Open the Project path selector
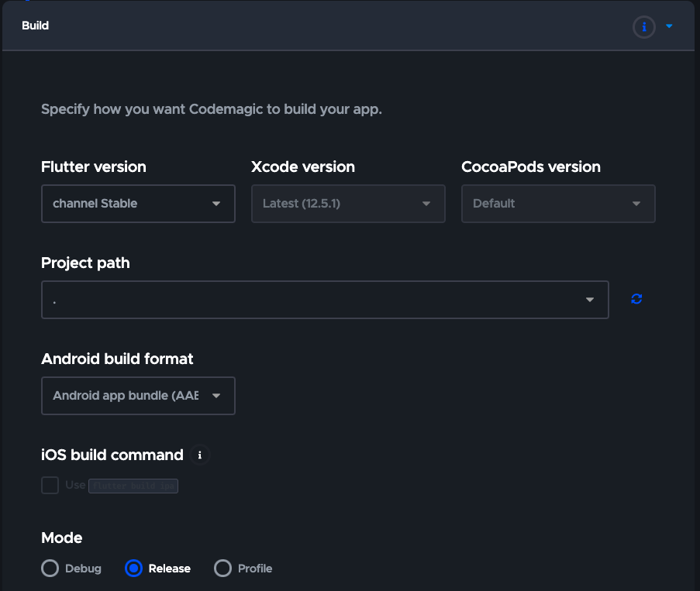This screenshot has height=591, width=700. point(325,300)
